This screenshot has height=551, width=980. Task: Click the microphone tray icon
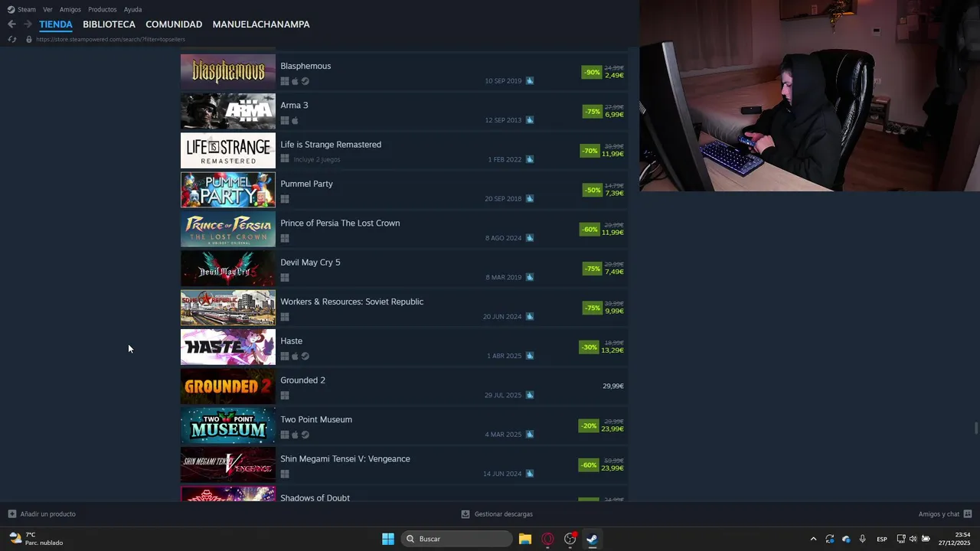[863, 539]
